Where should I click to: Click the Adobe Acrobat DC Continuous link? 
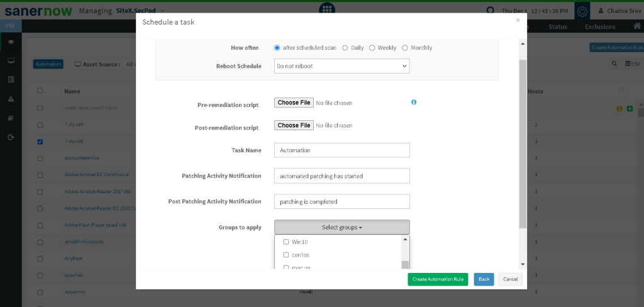96,174
